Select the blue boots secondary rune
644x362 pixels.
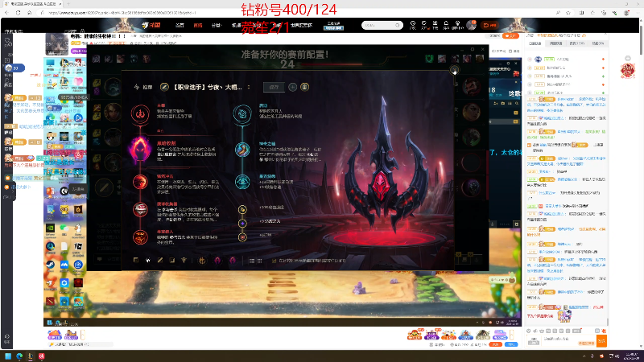[242, 150]
